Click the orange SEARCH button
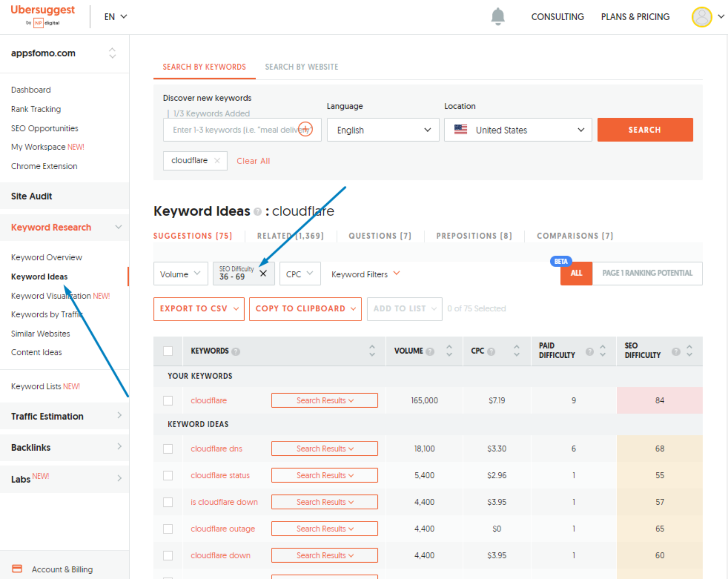This screenshot has width=728, height=579. pyautogui.click(x=645, y=130)
